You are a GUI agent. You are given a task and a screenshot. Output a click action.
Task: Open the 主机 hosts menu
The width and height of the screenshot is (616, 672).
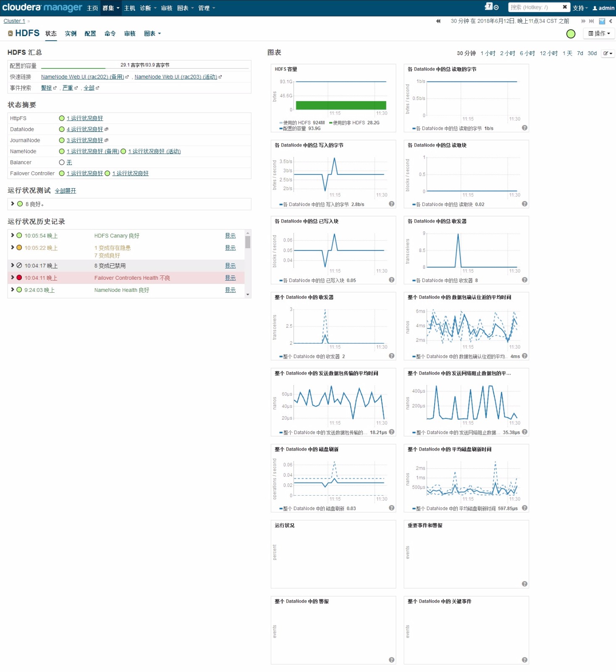coord(130,8)
